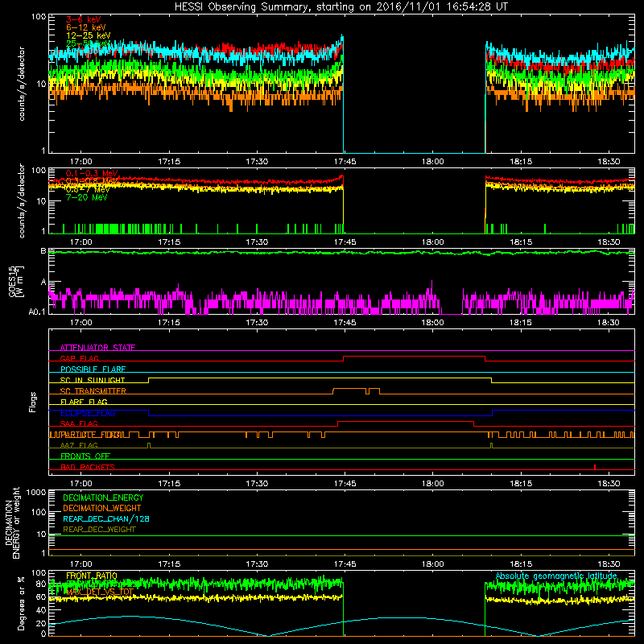This screenshot has width=644, height=644.
Task: Click the FRONT_RATIO legend label
Action: click(92, 576)
